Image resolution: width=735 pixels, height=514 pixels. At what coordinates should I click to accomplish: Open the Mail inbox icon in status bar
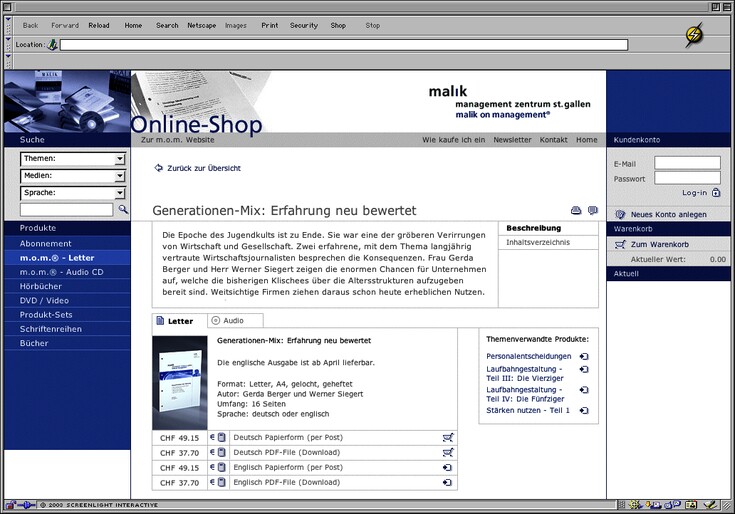tap(654, 505)
